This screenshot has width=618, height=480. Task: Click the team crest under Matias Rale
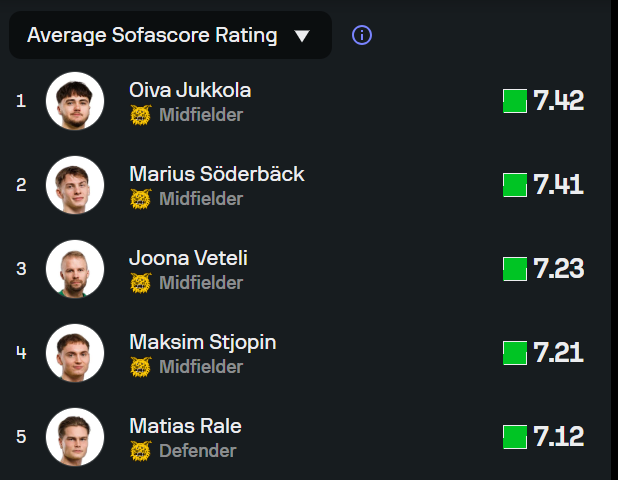click(140, 451)
